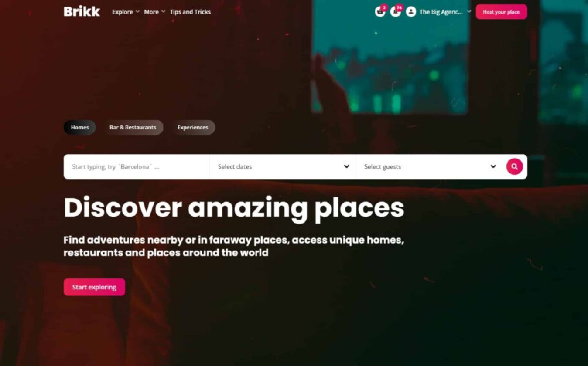Click the More menu label
This screenshot has height=366, width=588.
[x=151, y=12]
